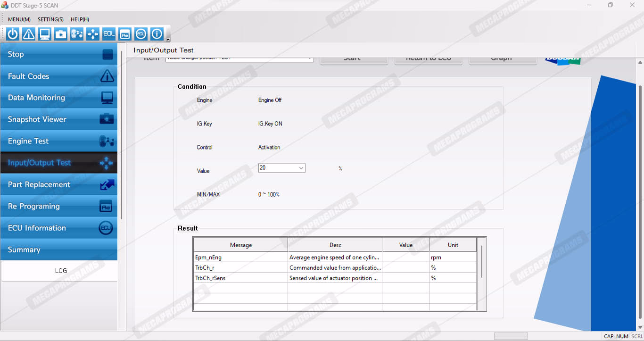
Task: Open the SETTING(S) menu
Action: (x=50, y=19)
